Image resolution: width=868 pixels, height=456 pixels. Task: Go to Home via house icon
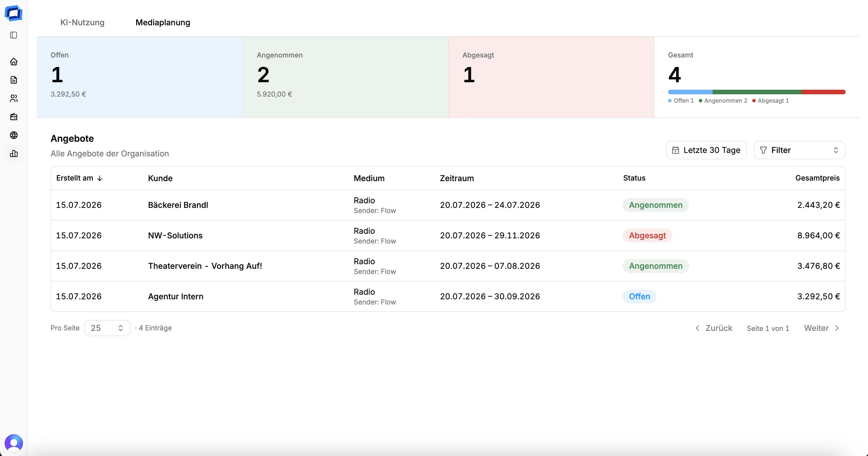13,62
